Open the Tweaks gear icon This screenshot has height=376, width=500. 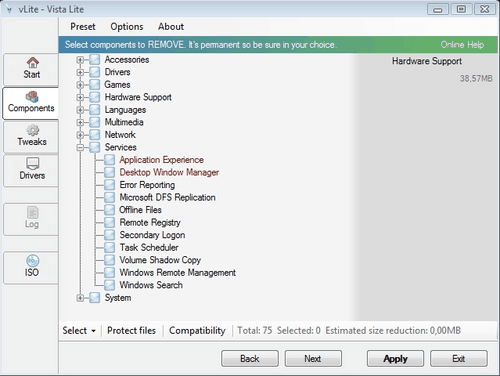coord(32,130)
